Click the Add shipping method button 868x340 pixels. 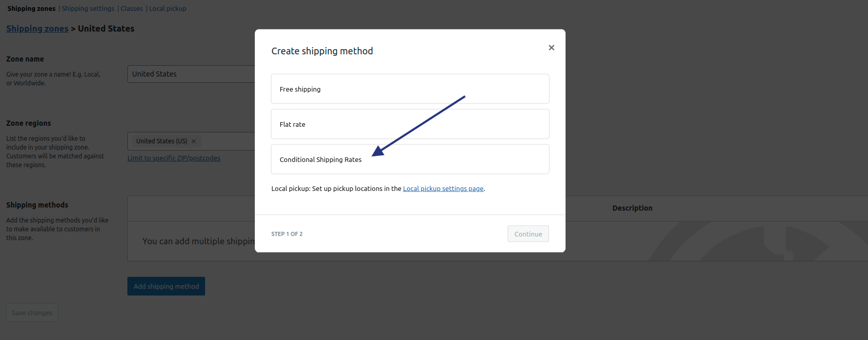coord(166,286)
